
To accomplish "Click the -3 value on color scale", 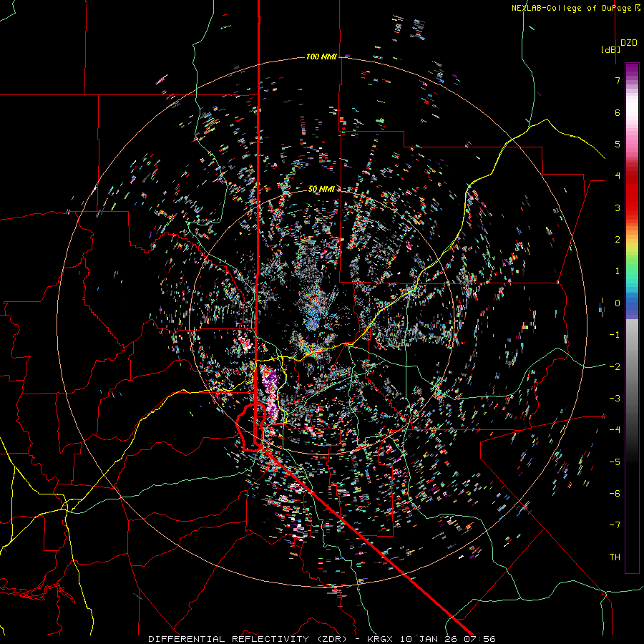I will coord(615,398).
